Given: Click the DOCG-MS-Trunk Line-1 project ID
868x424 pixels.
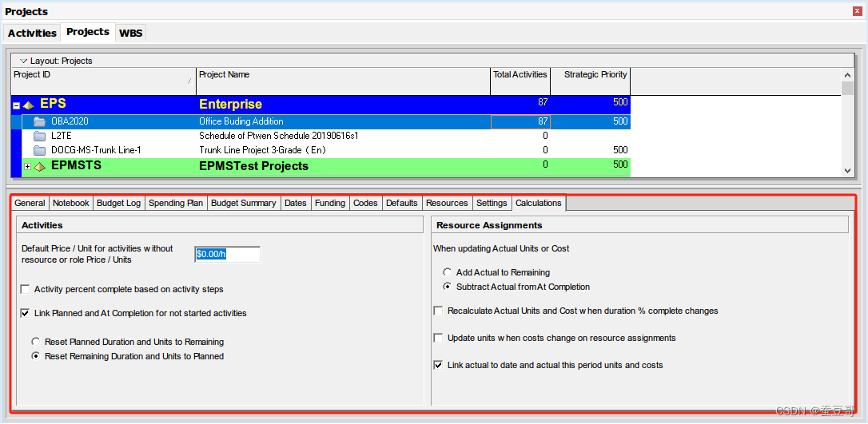Looking at the screenshot, I should pyautogui.click(x=97, y=150).
